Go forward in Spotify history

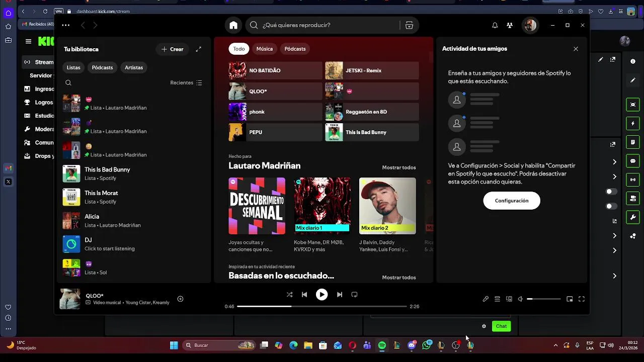pyautogui.click(x=95, y=25)
